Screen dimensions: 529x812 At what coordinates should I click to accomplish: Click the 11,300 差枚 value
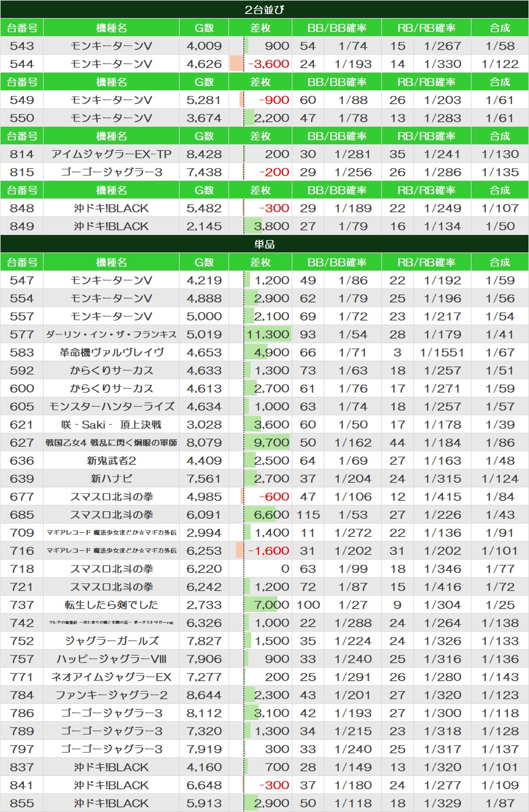[x=268, y=334]
